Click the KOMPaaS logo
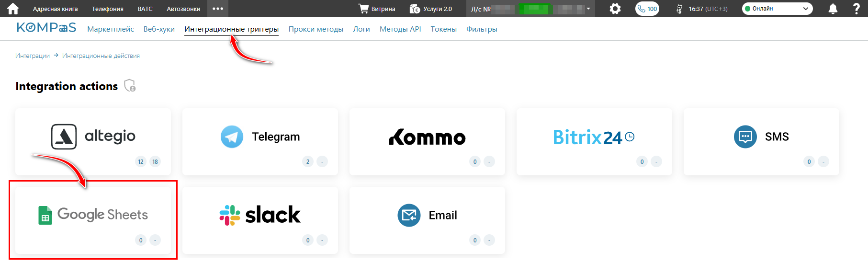 [46, 28]
